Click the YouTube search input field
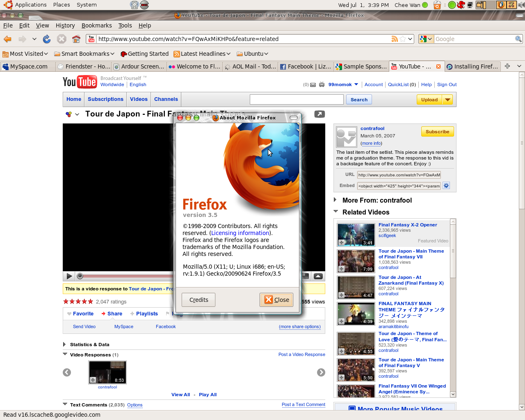525x420 pixels. [297, 99]
